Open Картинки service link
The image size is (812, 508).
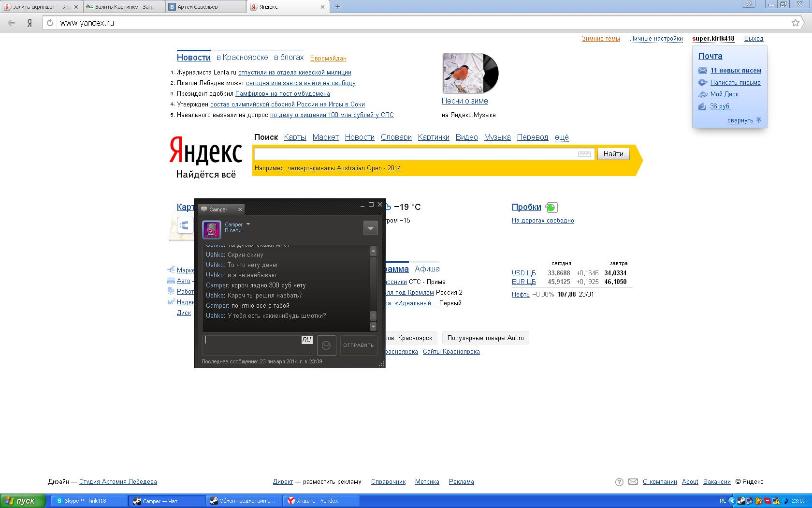(434, 137)
